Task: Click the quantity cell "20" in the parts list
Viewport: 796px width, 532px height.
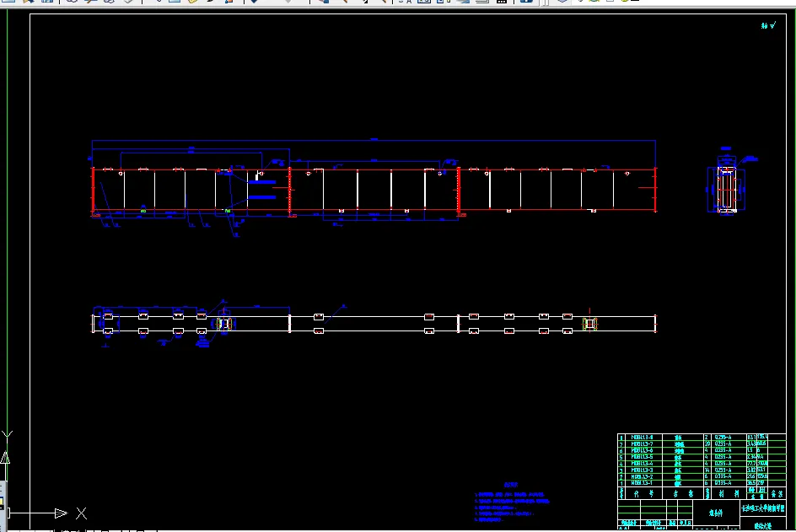Action: click(707, 444)
